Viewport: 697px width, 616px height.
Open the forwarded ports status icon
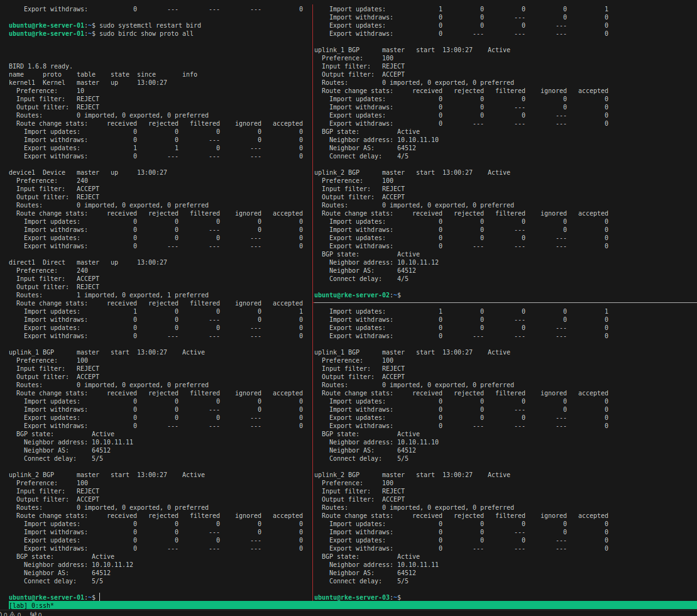pyautogui.click(x=35, y=614)
